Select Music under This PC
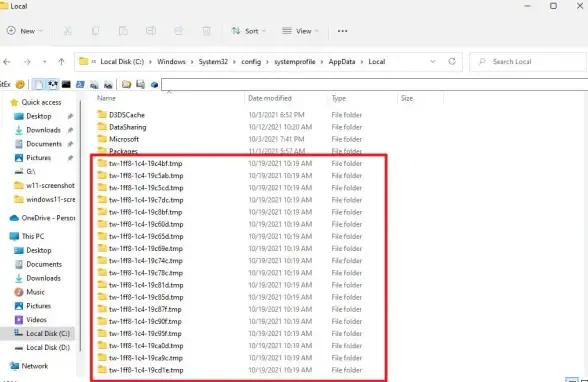This screenshot has height=382, width=588. (29, 292)
